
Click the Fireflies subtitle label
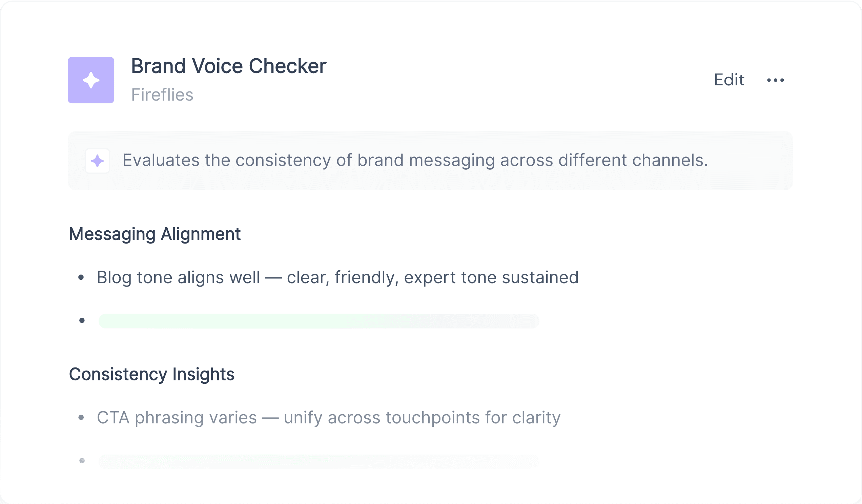(x=162, y=95)
